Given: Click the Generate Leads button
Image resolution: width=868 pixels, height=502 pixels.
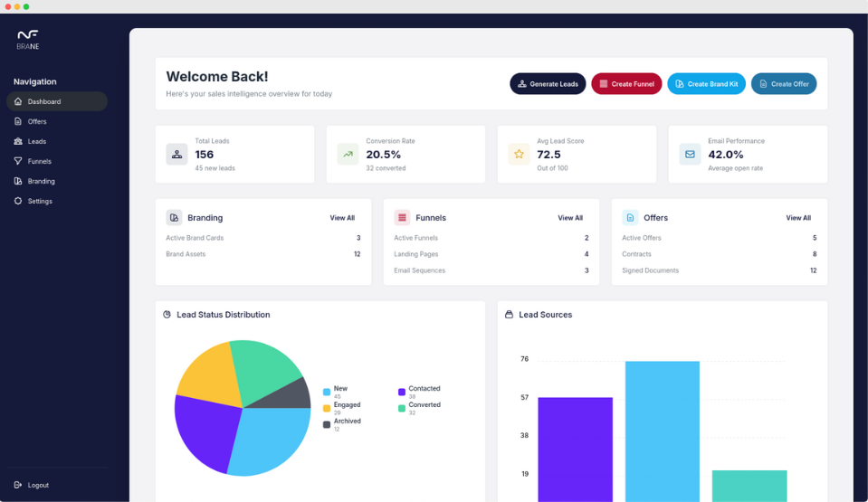Looking at the screenshot, I should 548,83.
